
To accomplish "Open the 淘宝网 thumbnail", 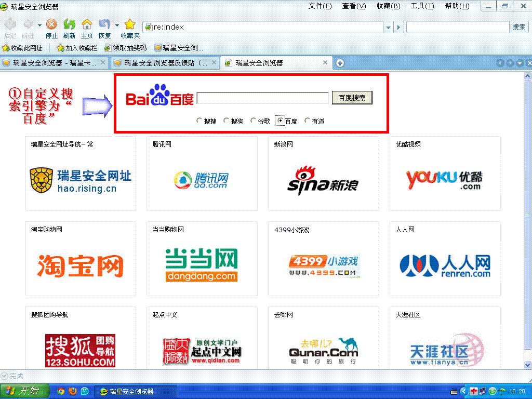I will (81, 259).
